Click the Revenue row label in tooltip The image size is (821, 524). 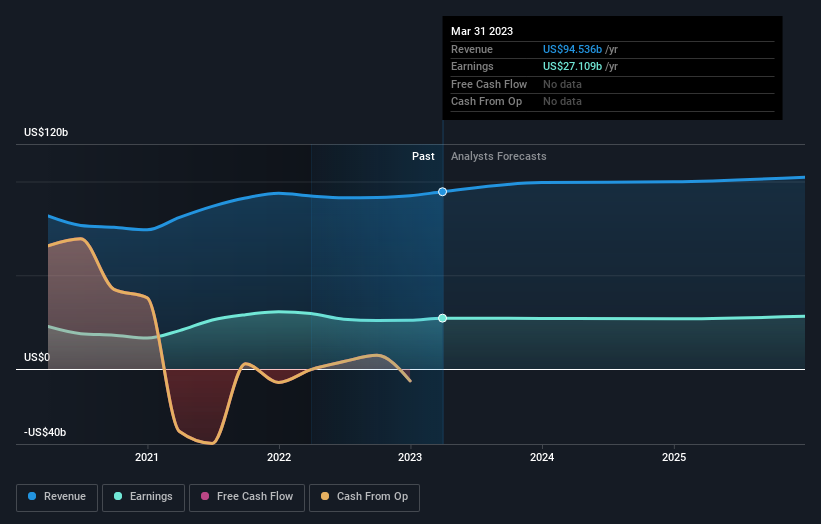click(x=472, y=49)
